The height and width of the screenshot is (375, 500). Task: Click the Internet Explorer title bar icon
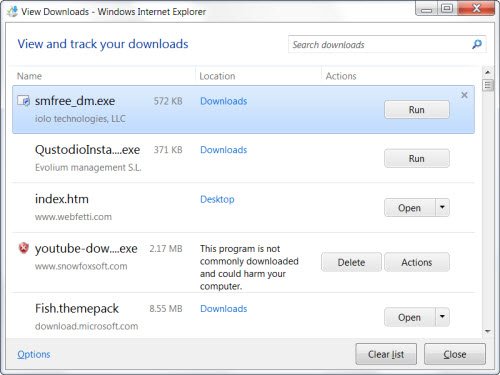[12, 12]
